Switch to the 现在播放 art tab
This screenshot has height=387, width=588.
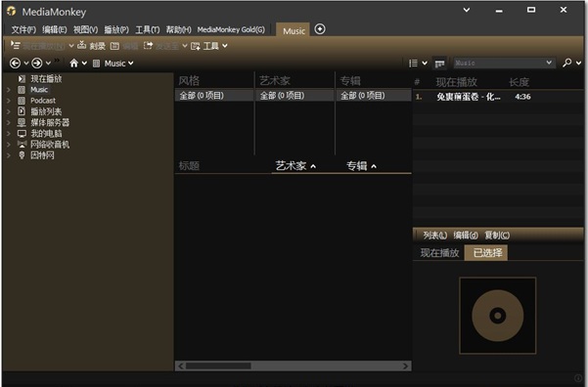click(x=439, y=253)
